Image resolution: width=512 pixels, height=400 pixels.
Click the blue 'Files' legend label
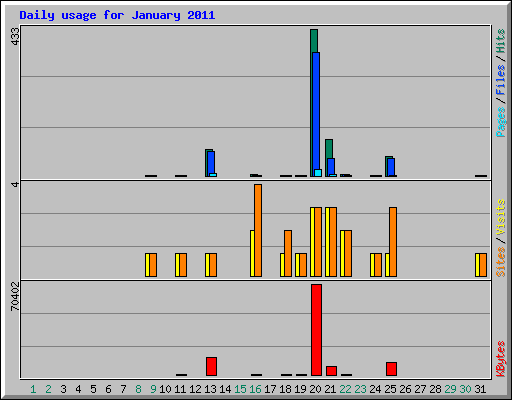(501, 79)
